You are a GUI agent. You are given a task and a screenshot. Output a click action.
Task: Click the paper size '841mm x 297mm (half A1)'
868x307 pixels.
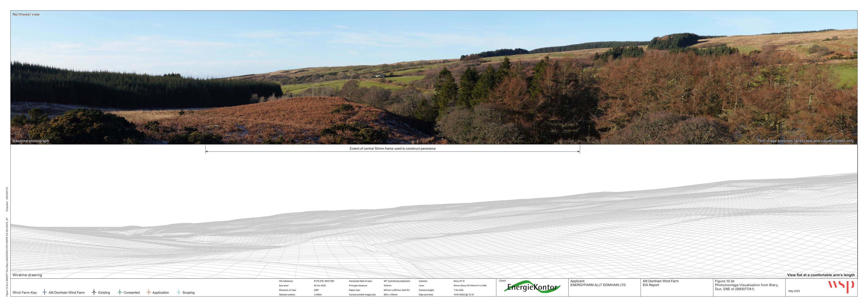[397, 290]
